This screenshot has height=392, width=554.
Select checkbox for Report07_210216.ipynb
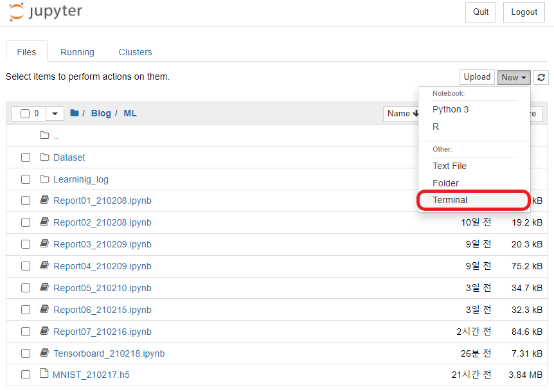26,332
